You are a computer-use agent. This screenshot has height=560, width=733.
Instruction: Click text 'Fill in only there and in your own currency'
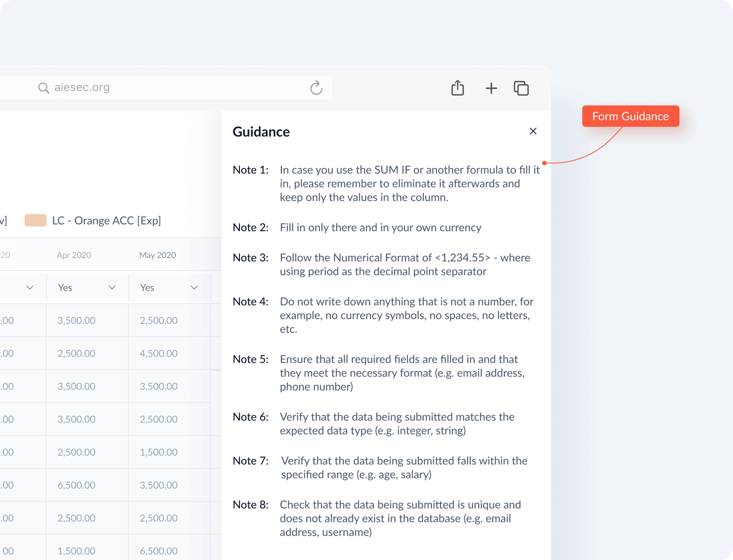tap(380, 227)
